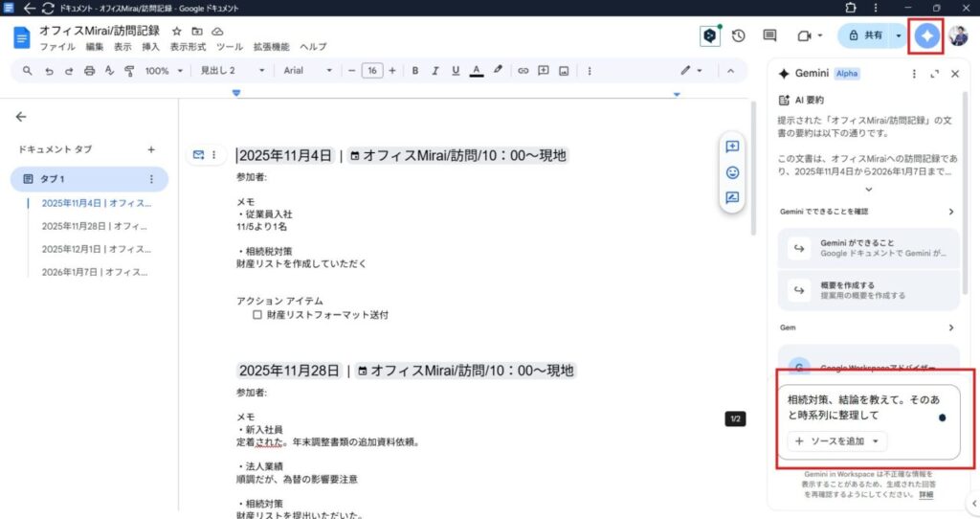
Task: Star the document オフィスMirai/訪問記録
Action: (x=176, y=31)
